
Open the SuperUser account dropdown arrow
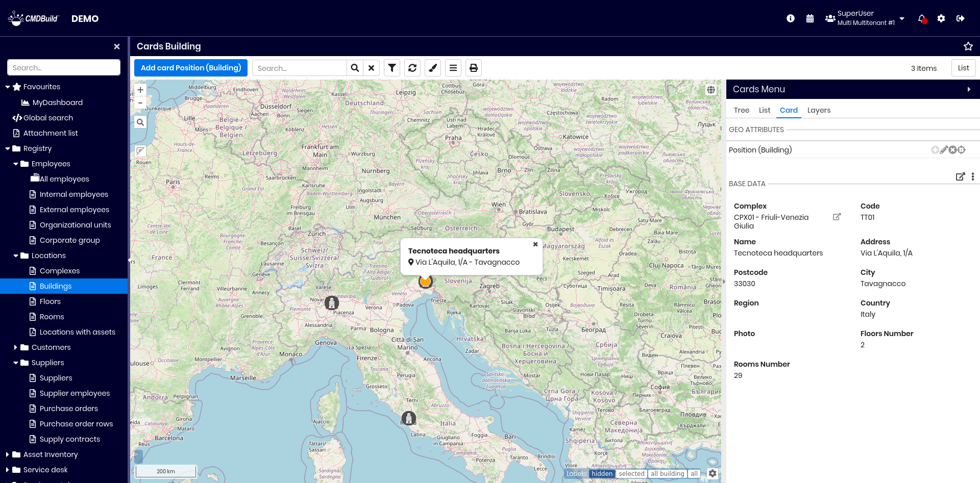pos(902,18)
